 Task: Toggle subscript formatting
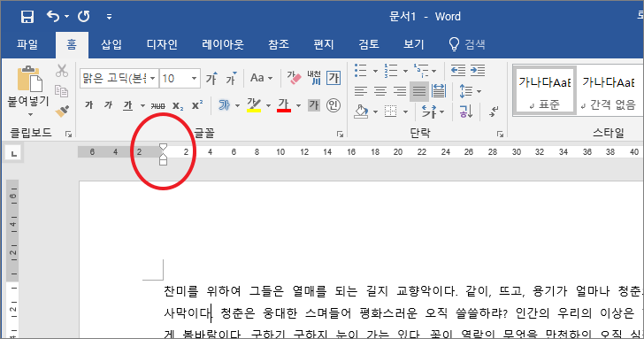pyautogui.click(x=178, y=105)
